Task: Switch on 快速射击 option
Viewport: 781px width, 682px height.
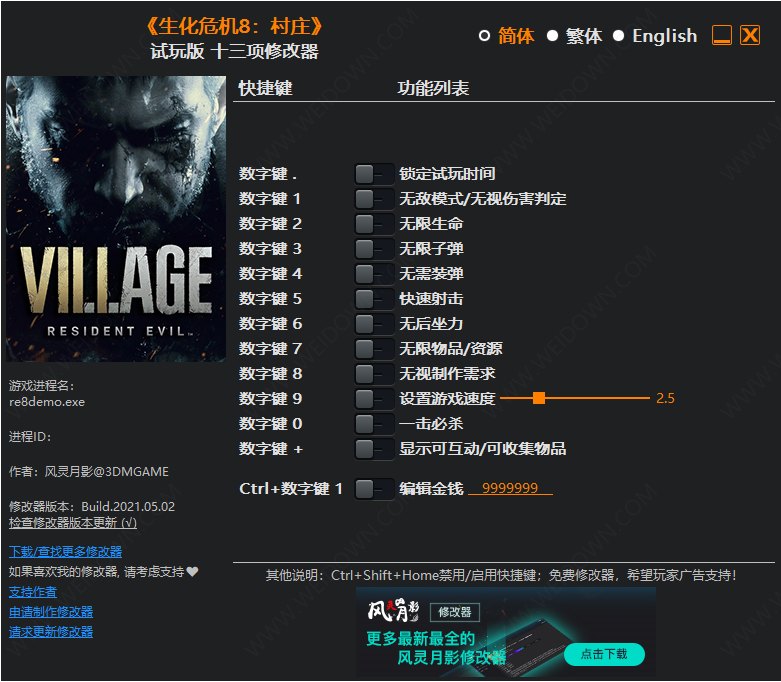Action: coord(374,299)
